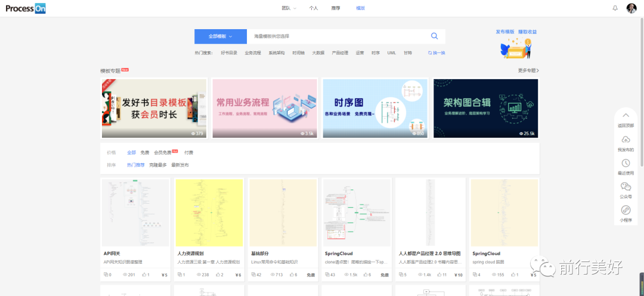
Task: Select 免费 price filter
Action: click(144, 152)
